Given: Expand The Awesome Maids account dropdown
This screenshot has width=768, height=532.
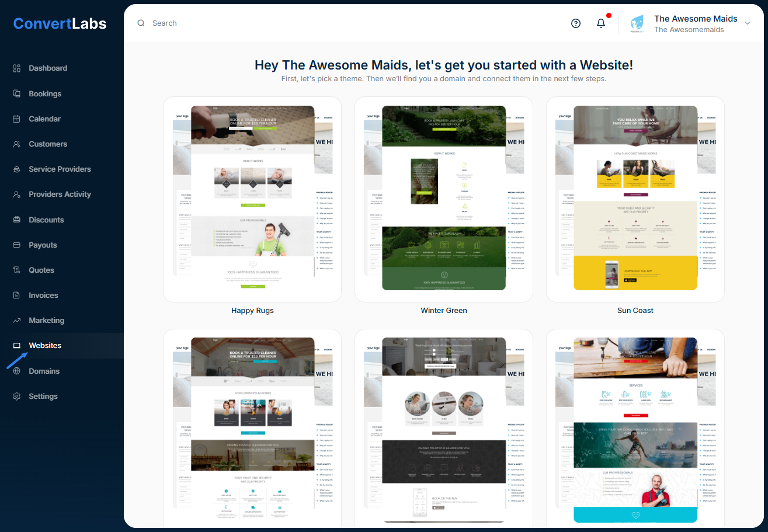Looking at the screenshot, I should pyautogui.click(x=748, y=23).
